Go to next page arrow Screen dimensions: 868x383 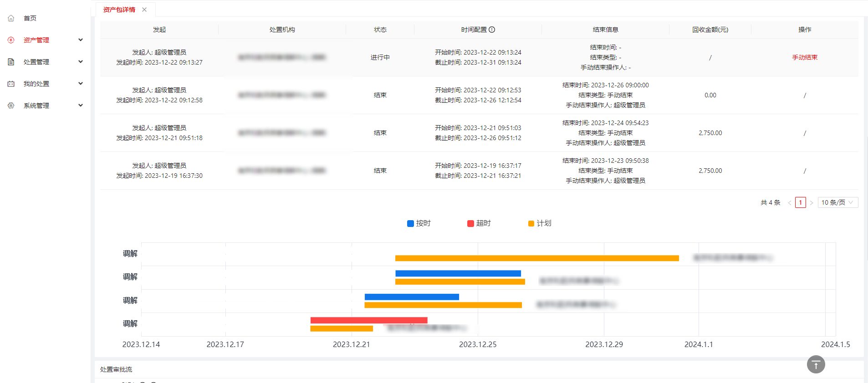(x=812, y=203)
